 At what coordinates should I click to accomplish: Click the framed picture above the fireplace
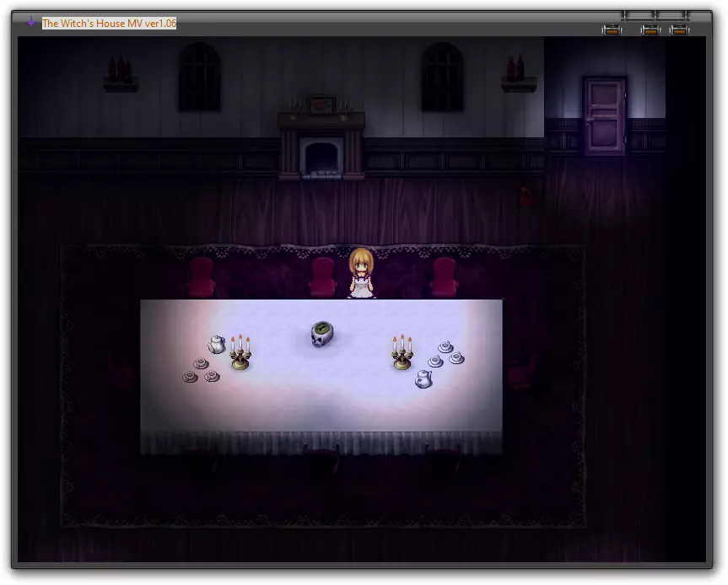[x=321, y=105]
